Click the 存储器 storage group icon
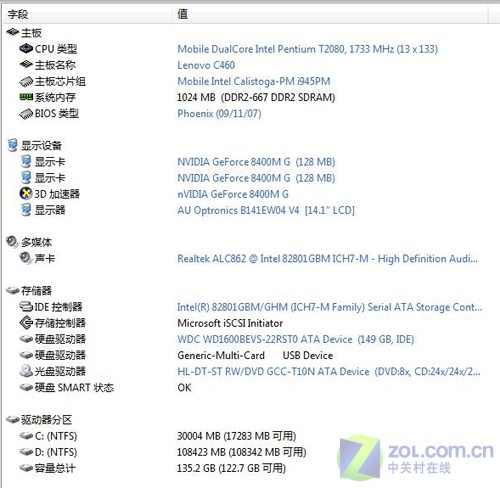 click(x=13, y=290)
